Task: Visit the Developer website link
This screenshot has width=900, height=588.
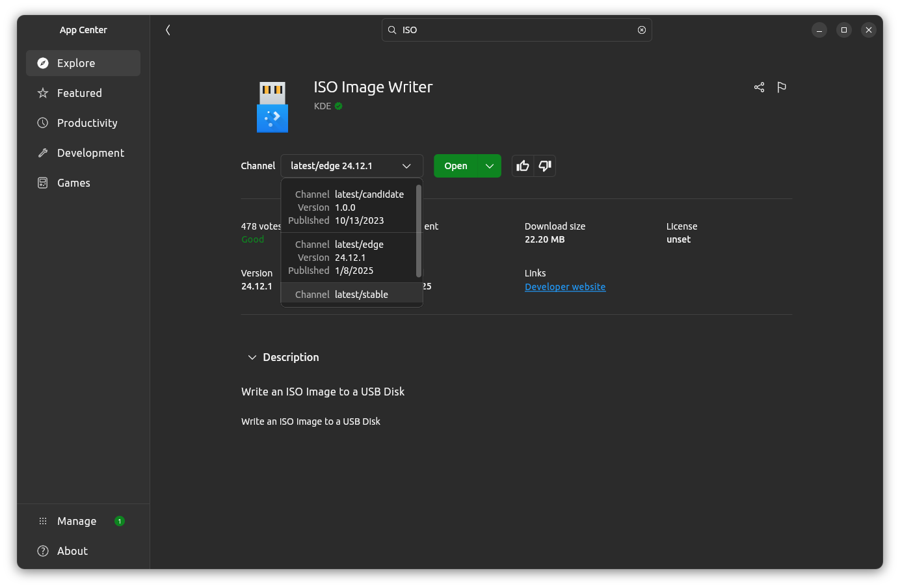Action: tap(565, 287)
